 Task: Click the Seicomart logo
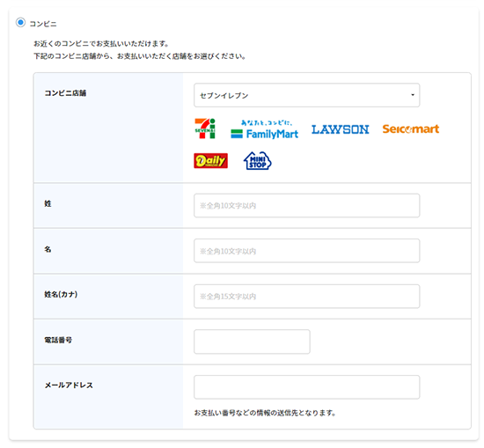pyautogui.click(x=411, y=129)
